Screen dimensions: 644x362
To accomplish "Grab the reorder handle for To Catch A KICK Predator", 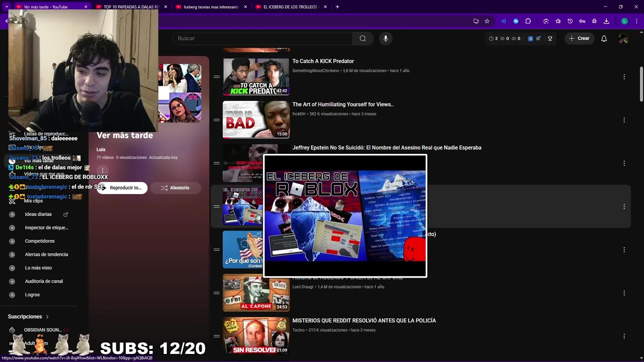I will point(216,77).
